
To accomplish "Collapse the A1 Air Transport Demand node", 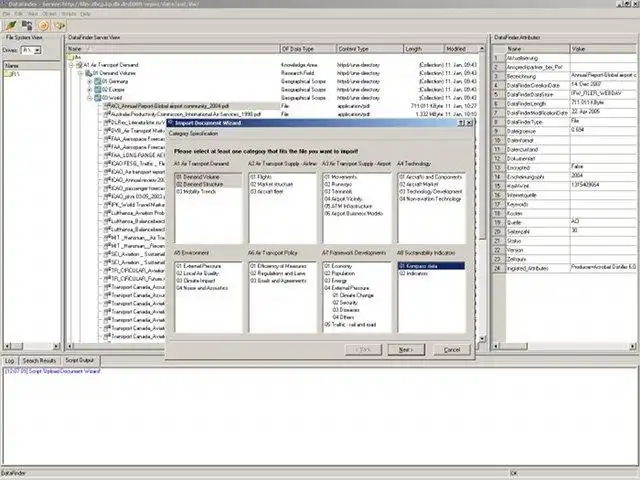I will (x=72, y=65).
